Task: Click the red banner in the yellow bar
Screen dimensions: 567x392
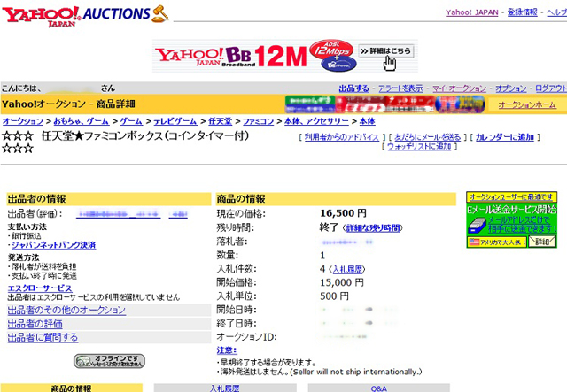Action: 384,104
